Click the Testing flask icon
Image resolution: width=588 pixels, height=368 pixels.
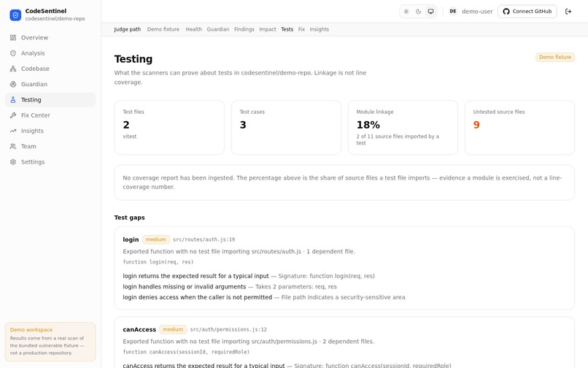click(13, 100)
